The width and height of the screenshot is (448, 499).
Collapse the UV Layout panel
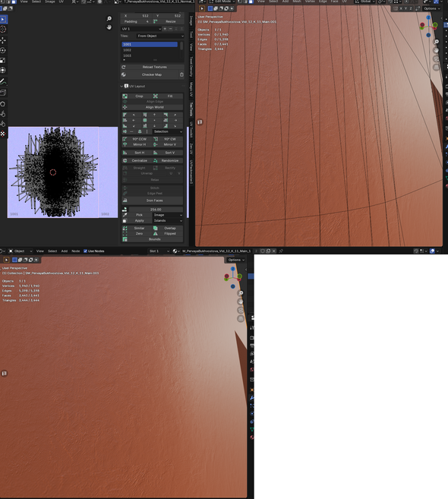[121, 87]
